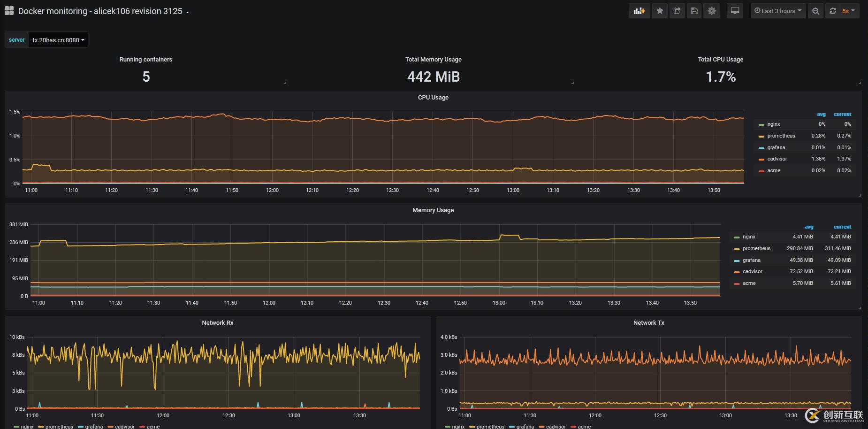Image resolution: width=868 pixels, height=429 pixels.
Task: Toggle cadvisor series in CPU legend
Action: [777, 159]
